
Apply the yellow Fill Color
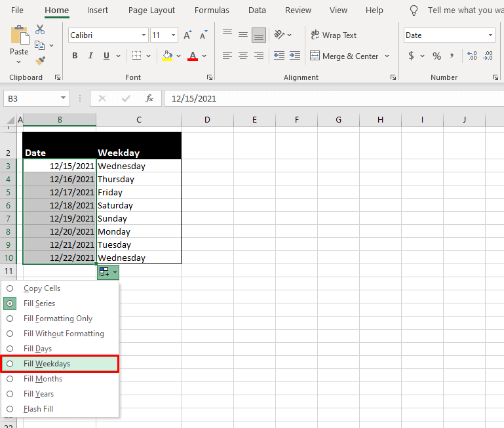point(167,56)
